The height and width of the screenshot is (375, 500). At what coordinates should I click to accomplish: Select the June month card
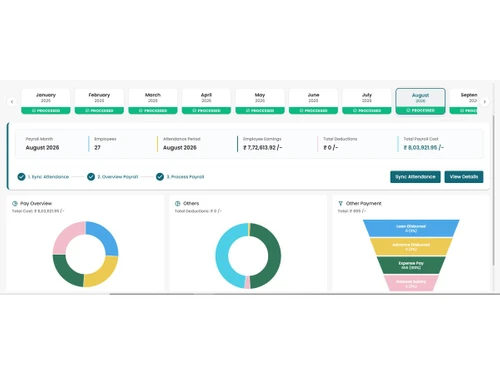(x=313, y=101)
